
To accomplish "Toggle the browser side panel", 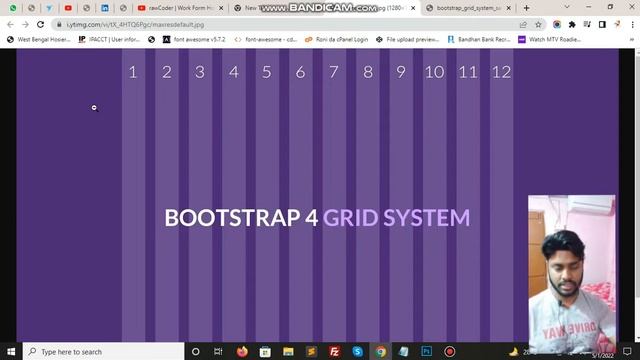I will click(602, 24).
